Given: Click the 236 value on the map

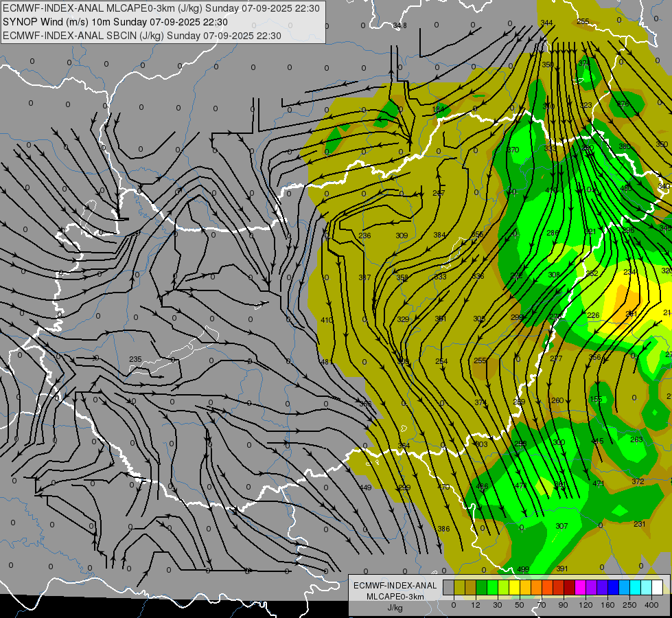Looking at the screenshot, I should 364,236.
